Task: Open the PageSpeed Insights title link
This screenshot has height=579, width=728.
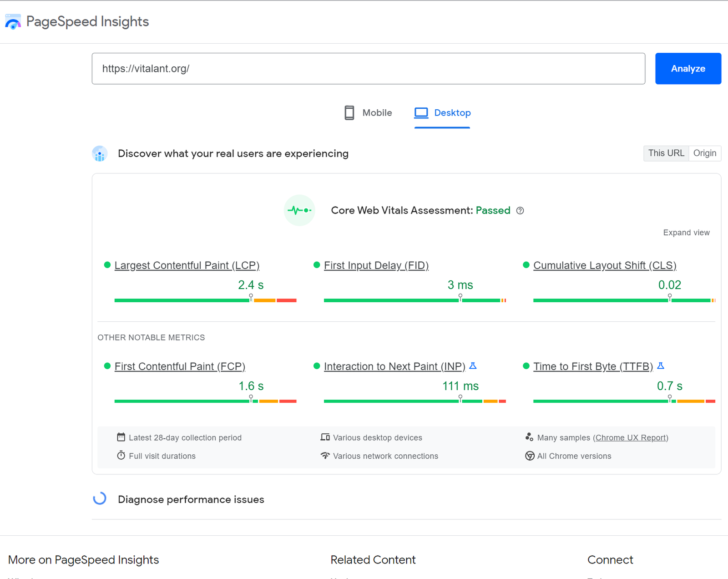Action: point(87,21)
